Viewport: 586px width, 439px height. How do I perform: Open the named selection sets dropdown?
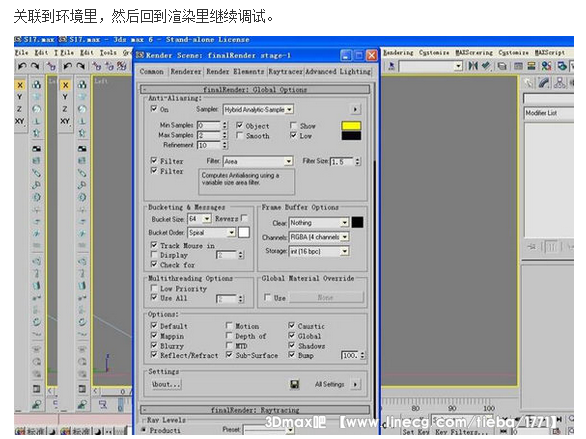(x=431, y=67)
